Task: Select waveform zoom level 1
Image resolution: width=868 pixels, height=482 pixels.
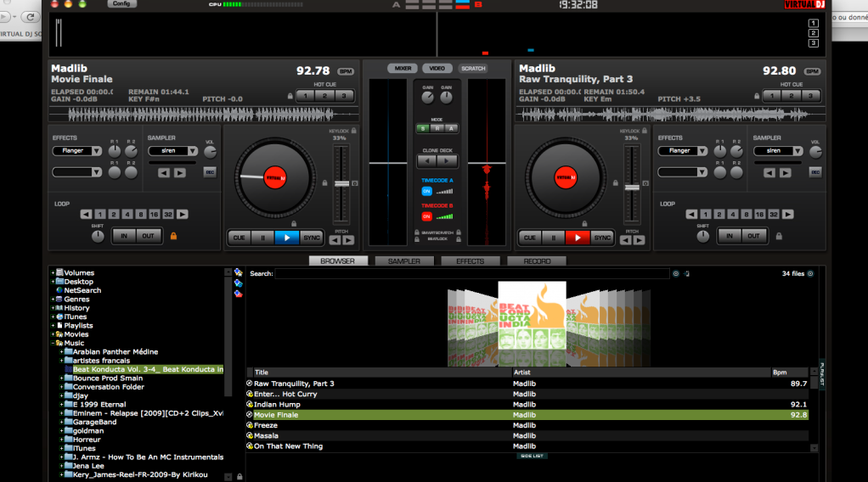Action: click(x=813, y=23)
